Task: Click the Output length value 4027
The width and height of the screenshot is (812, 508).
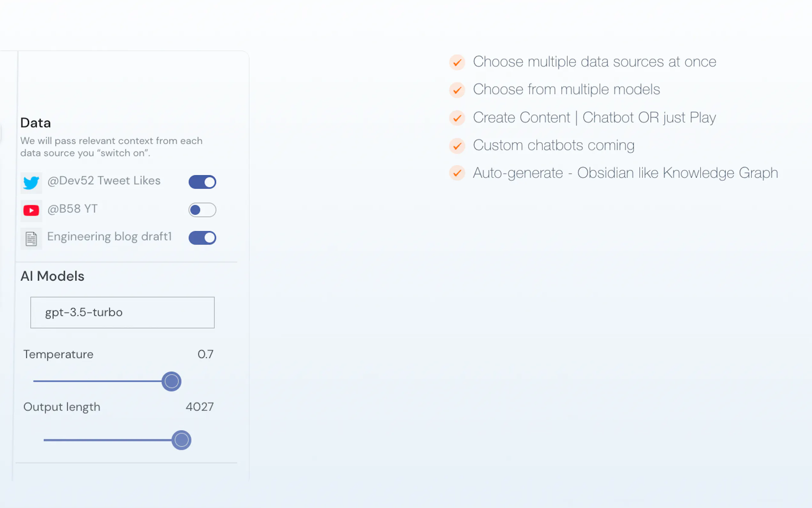Action: [x=199, y=407]
